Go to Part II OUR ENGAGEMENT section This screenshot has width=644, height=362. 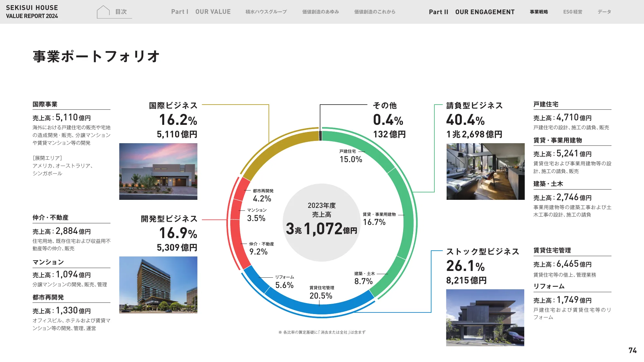click(x=472, y=12)
